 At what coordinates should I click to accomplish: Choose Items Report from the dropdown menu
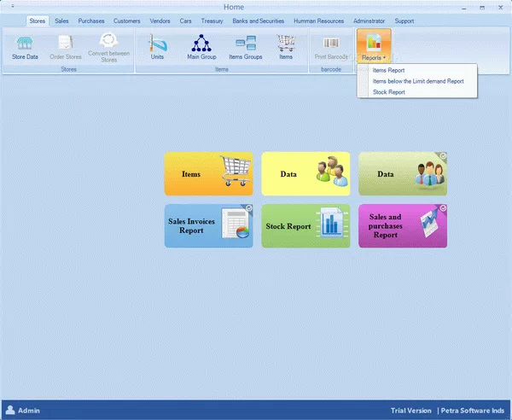tap(391, 72)
